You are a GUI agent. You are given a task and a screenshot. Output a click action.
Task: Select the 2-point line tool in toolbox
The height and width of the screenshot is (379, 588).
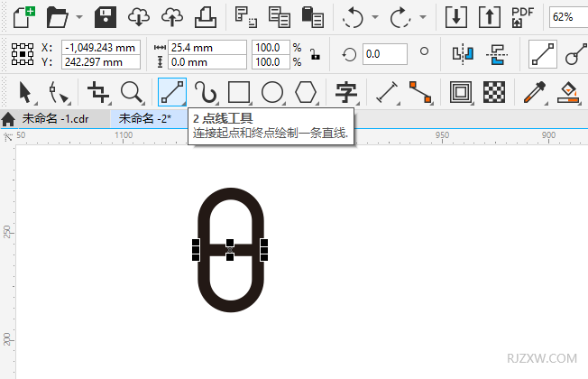tap(172, 92)
